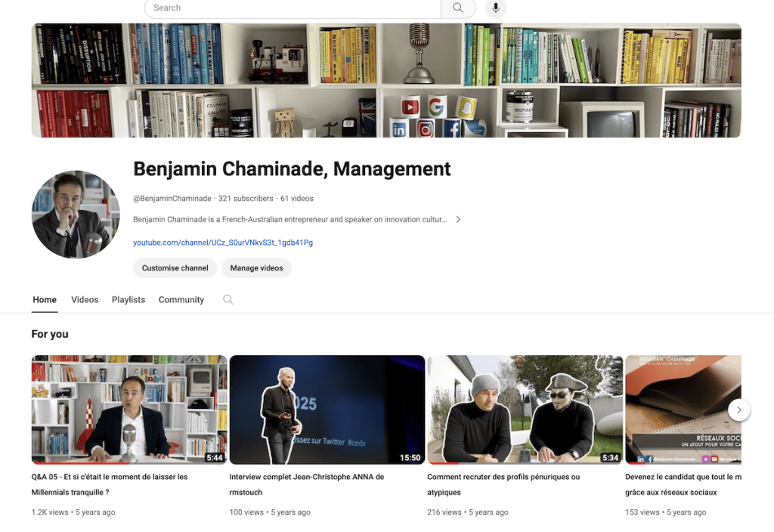Image resolution: width=774 pixels, height=532 pixels.
Task: Click the '61 videos' text
Action: [296, 199]
